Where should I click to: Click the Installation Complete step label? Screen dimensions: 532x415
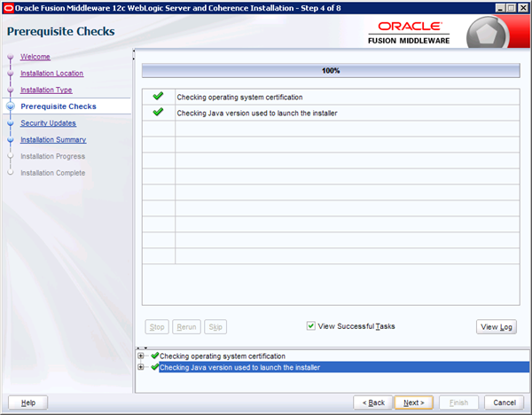point(53,173)
